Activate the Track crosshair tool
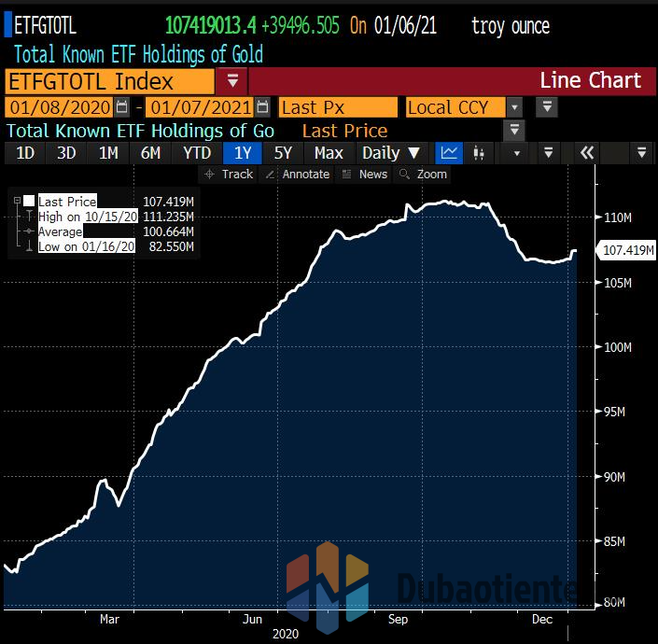 coord(229,175)
